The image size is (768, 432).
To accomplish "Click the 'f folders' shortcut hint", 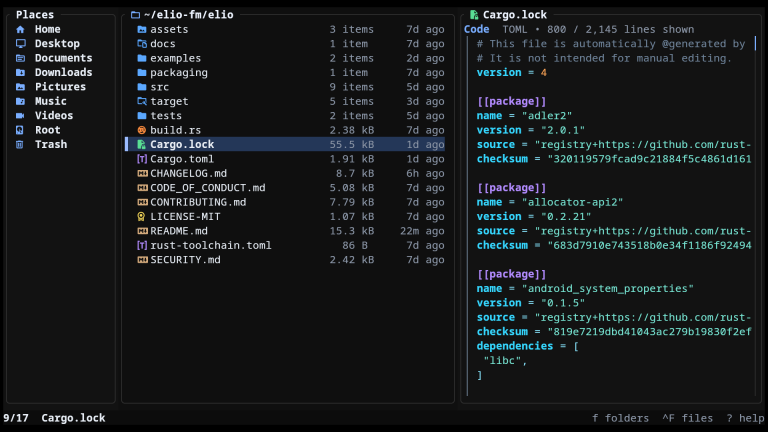I will pos(620,418).
